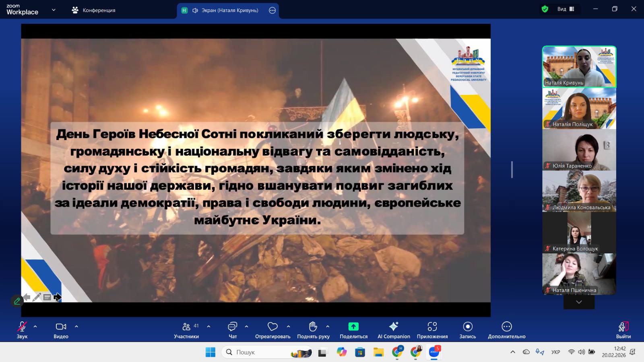Open Дополнительно more options icon

(x=507, y=327)
